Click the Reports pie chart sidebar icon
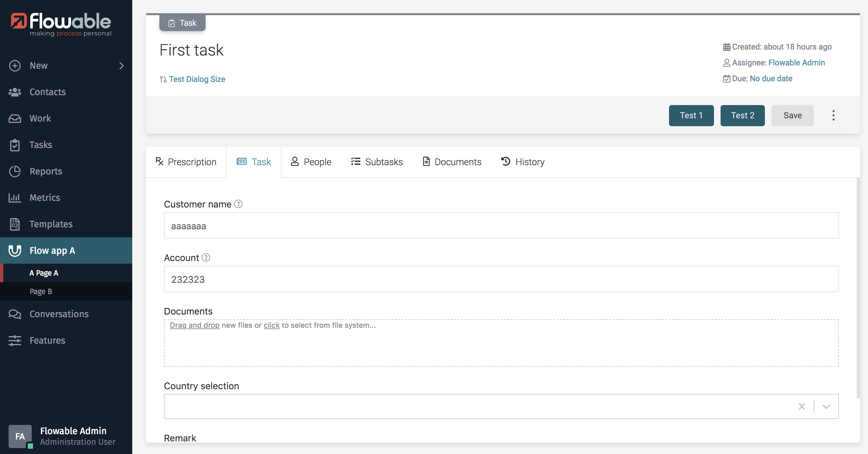Screen dimensions: 868x454 pos(15,171)
